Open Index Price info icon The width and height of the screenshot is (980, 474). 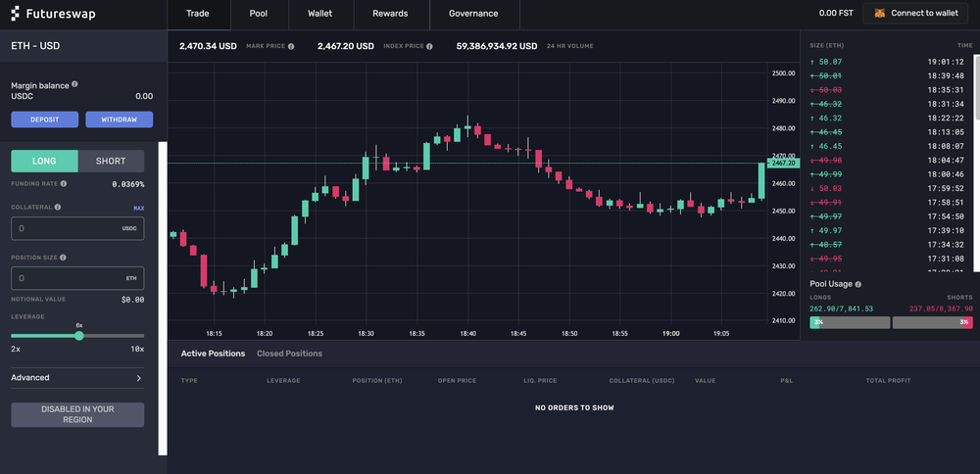pos(429,46)
